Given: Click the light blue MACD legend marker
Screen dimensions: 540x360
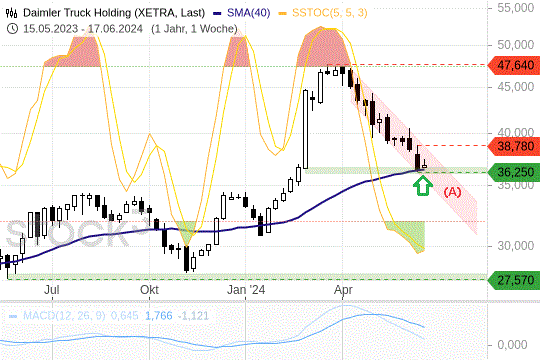Looking at the screenshot, I should 13,316.
